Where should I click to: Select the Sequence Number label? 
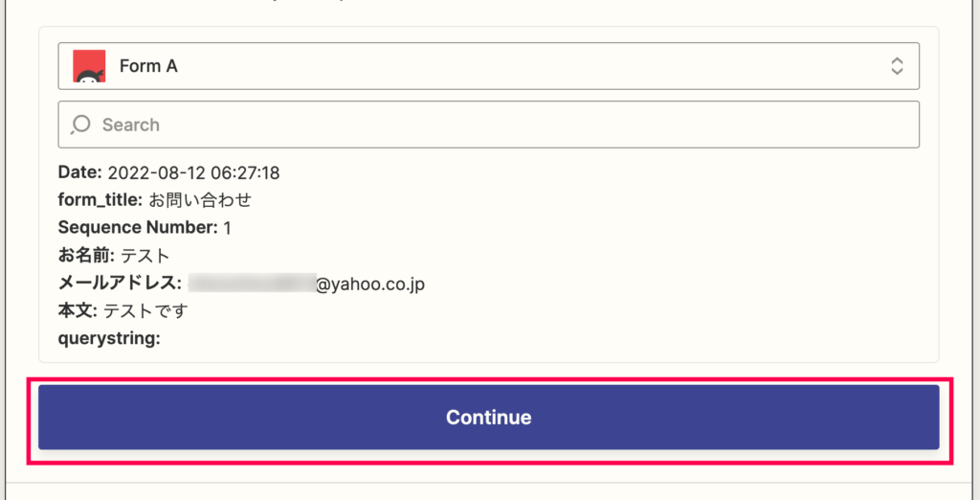(138, 228)
